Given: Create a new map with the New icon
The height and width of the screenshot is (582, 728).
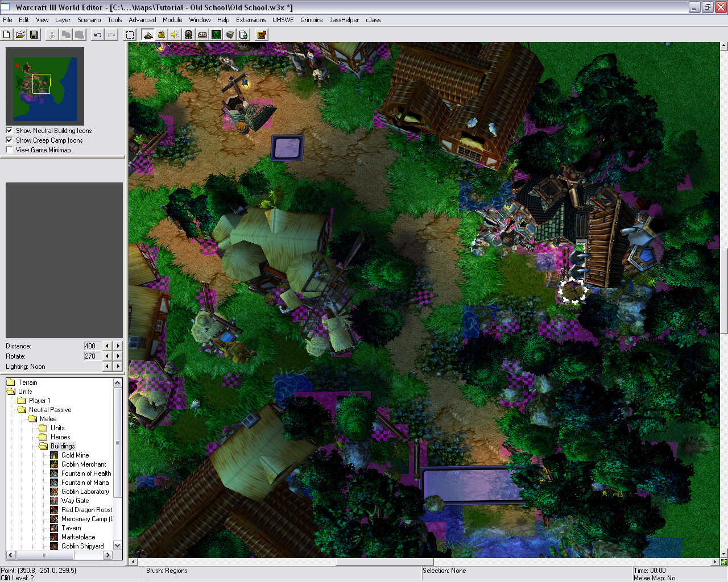Looking at the screenshot, I should [x=7, y=35].
